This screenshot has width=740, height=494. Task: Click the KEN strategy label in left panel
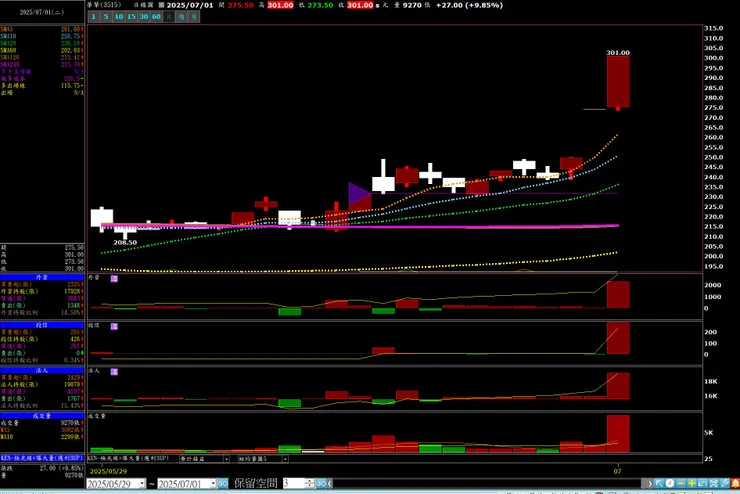pos(42,458)
